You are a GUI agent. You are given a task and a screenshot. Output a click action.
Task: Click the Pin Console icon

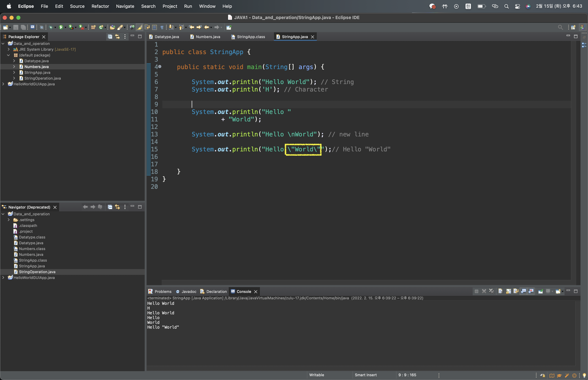(x=540, y=291)
